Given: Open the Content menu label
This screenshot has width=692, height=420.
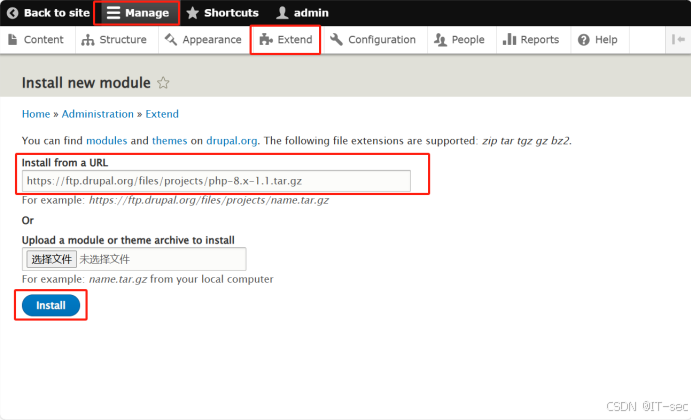Looking at the screenshot, I should coord(44,40).
